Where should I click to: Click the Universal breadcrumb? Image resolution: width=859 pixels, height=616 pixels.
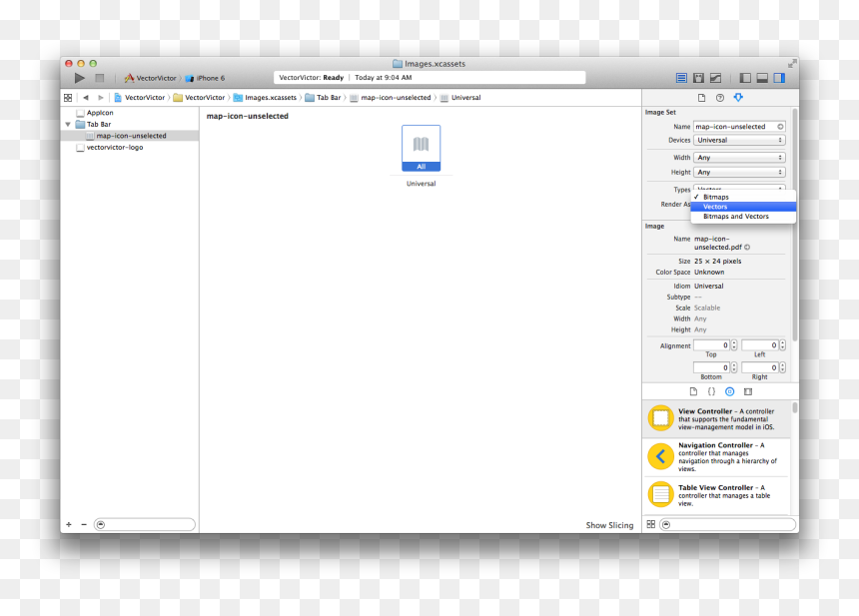460,98
